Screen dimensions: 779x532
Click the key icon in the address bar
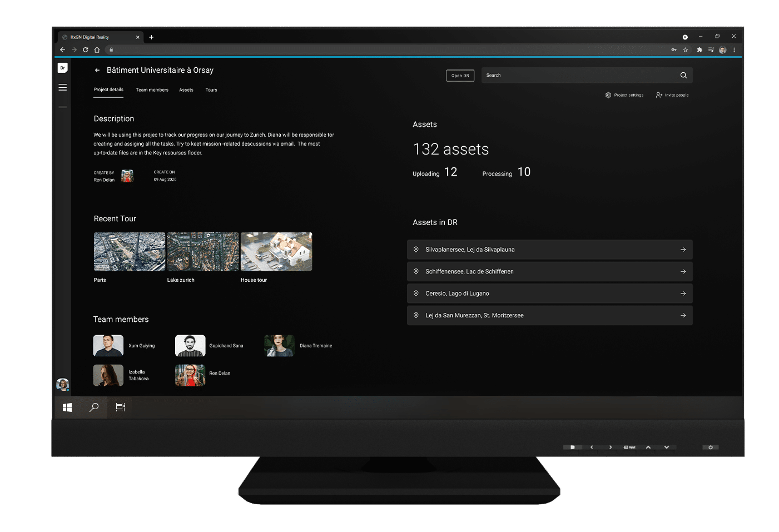click(x=673, y=50)
